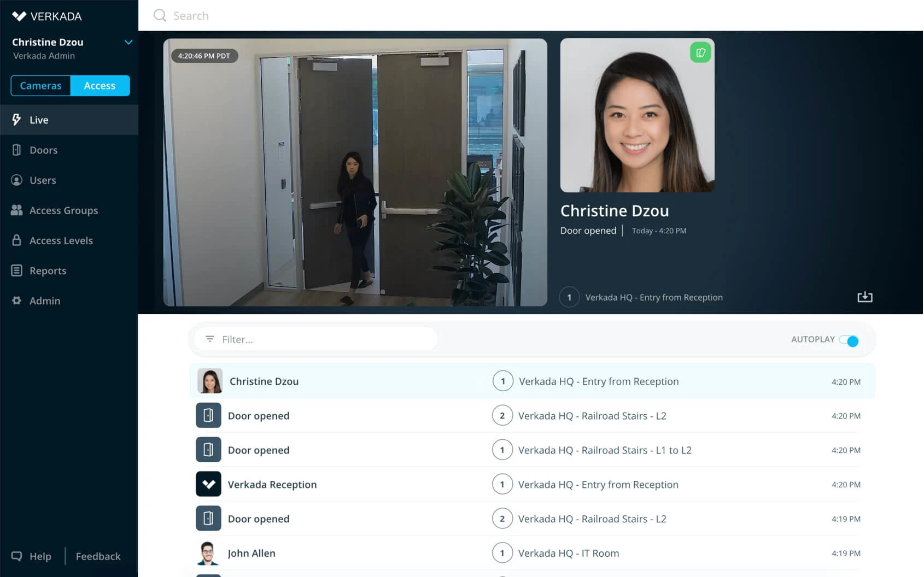
Task: Click the download icon below the camera feed
Action: [x=864, y=297]
